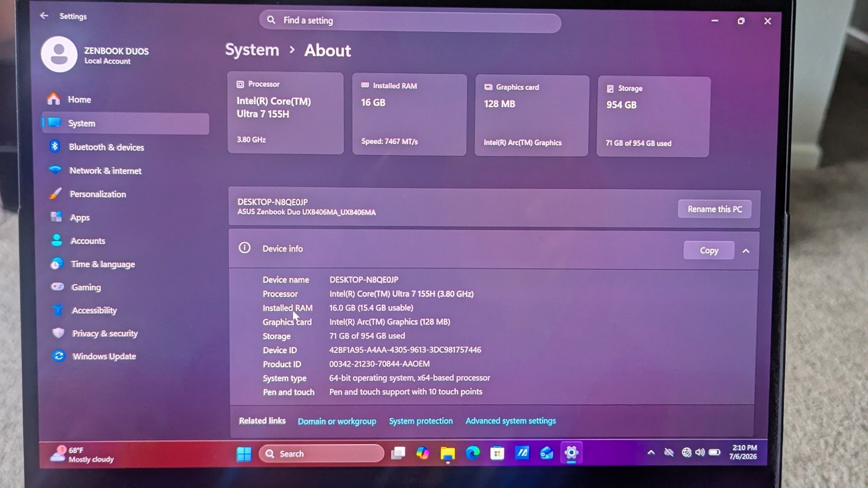Click 'Pen and touch support with 10 touch points'

click(x=406, y=391)
